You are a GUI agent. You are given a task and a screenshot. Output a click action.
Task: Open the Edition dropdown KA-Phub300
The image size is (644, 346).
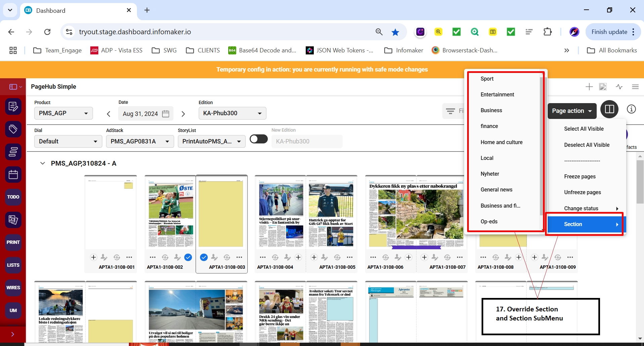click(x=232, y=113)
